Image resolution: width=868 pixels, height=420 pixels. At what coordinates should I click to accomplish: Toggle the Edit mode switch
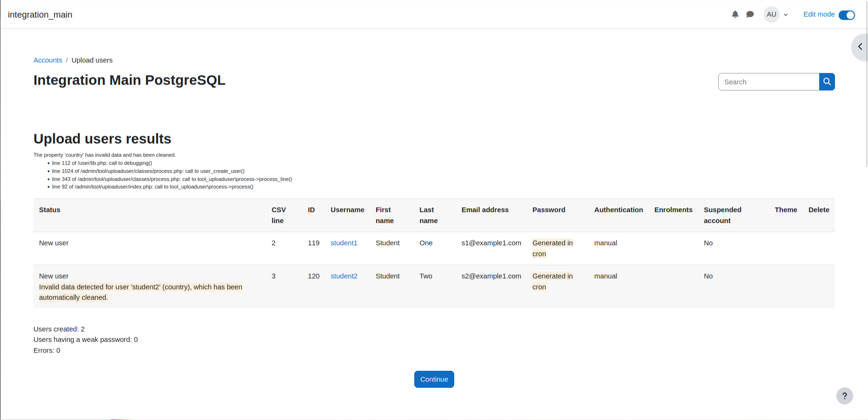[x=847, y=15]
